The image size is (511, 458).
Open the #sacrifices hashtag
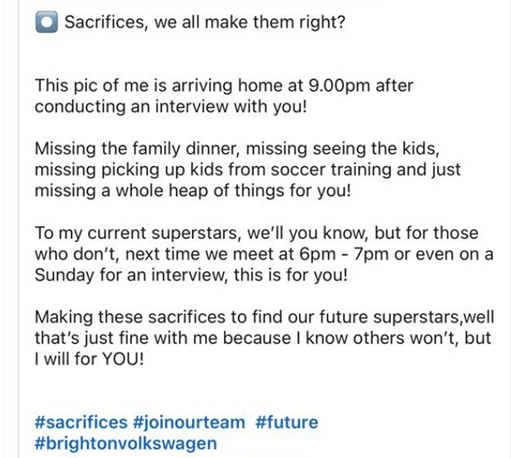[81, 422]
